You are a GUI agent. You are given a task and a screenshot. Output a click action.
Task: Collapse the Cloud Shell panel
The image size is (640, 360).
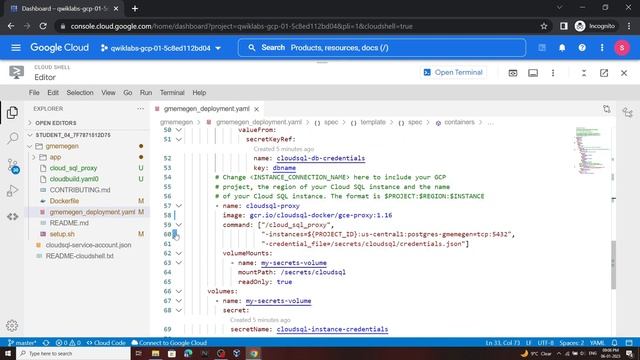point(584,73)
